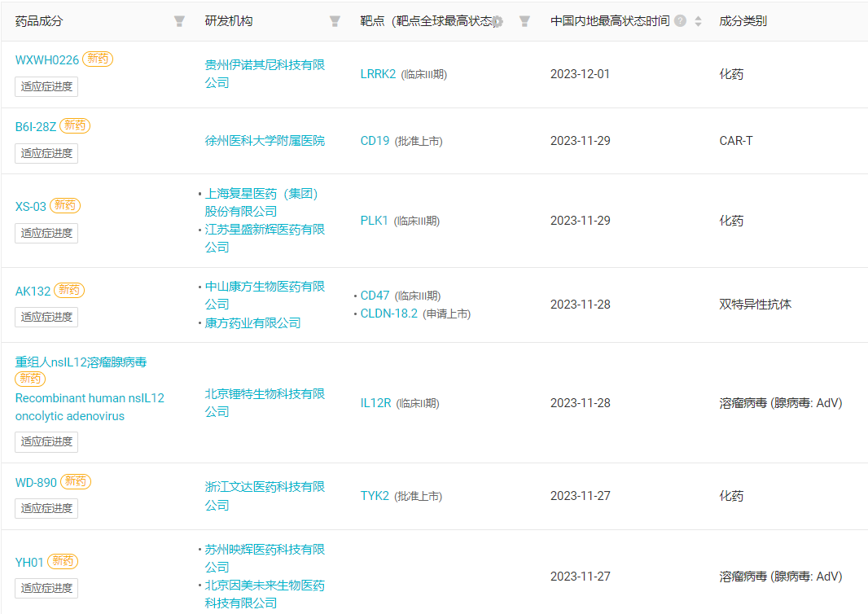Image resolution: width=868 pixels, height=614 pixels.
Task: Click 新药 badge next to WXWH0226
Action: click(x=98, y=59)
